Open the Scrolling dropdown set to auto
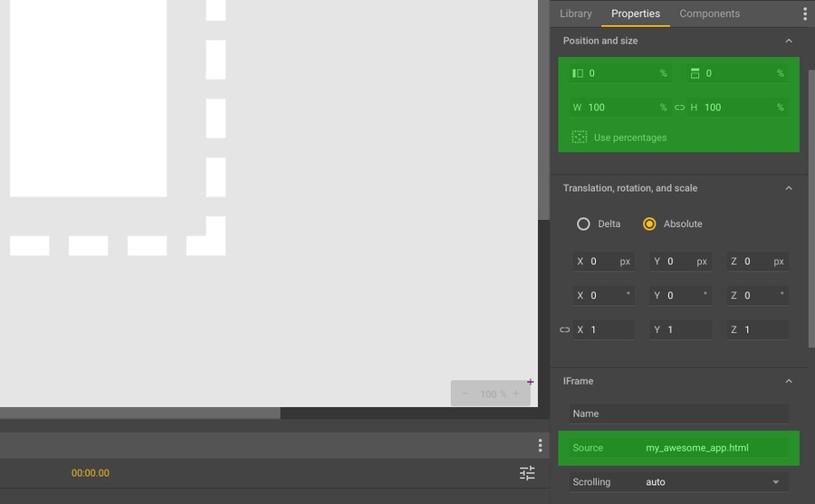 click(x=711, y=482)
